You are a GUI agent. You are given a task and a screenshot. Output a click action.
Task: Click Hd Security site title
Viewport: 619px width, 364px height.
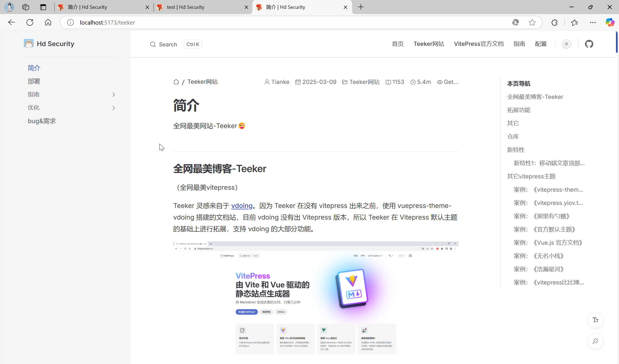coord(56,44)
